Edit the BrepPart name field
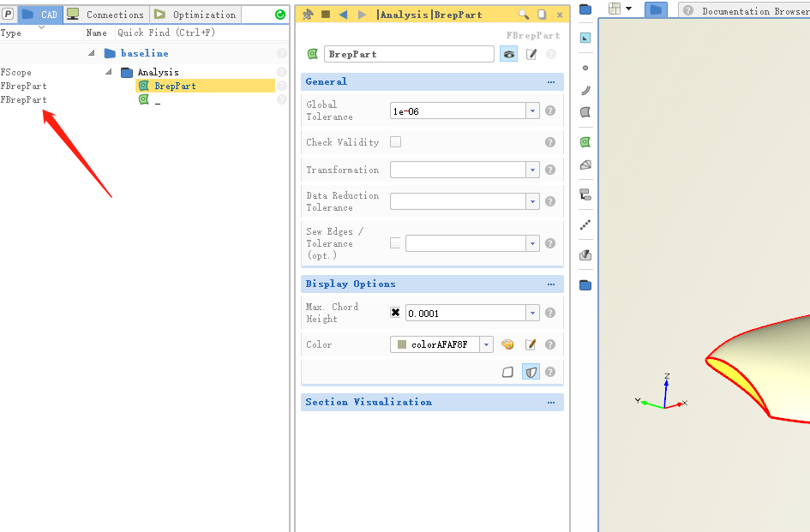The image size is (810, 532). tap(409, 54)
